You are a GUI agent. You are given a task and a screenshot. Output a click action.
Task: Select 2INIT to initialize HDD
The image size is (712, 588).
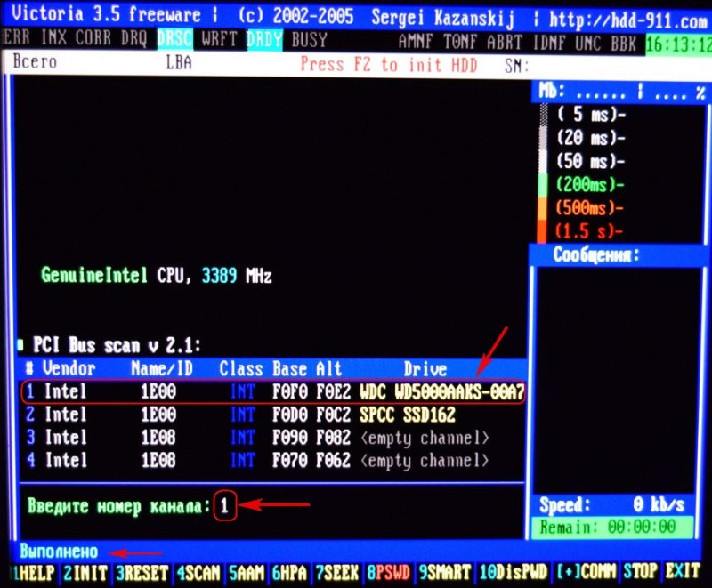point(85,573)
